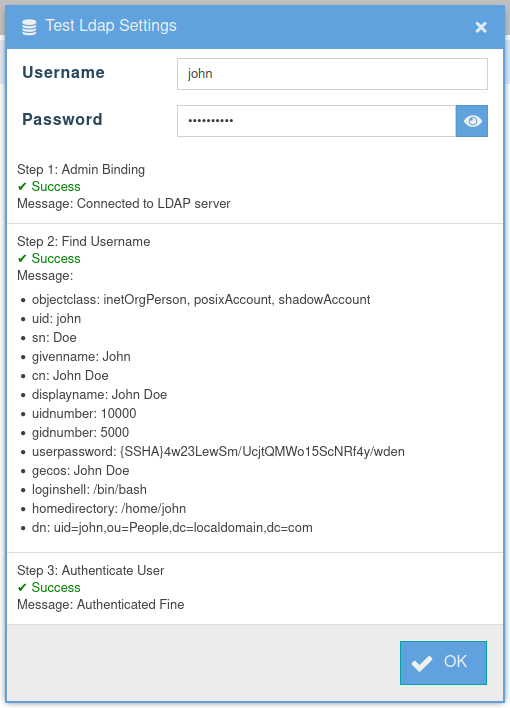Close the Test Ldap Settings dialog
Screen dimensions: 510x708
pos(481,28)
